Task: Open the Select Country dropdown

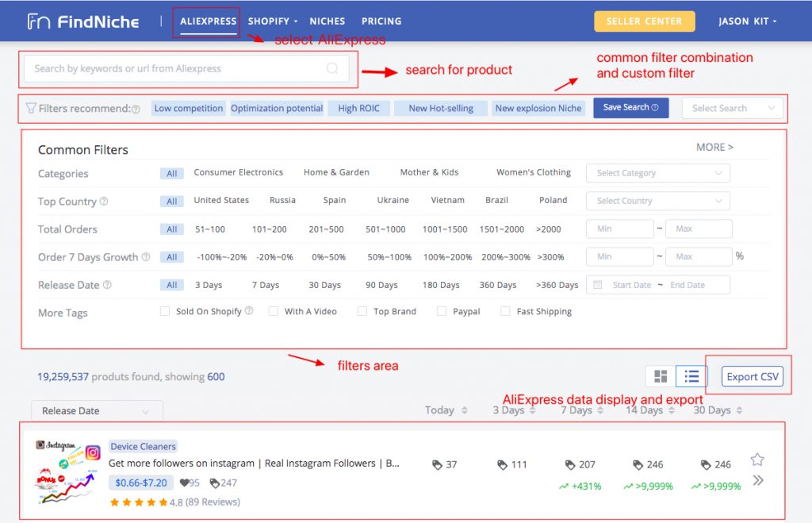Action: tap(658, 201)
